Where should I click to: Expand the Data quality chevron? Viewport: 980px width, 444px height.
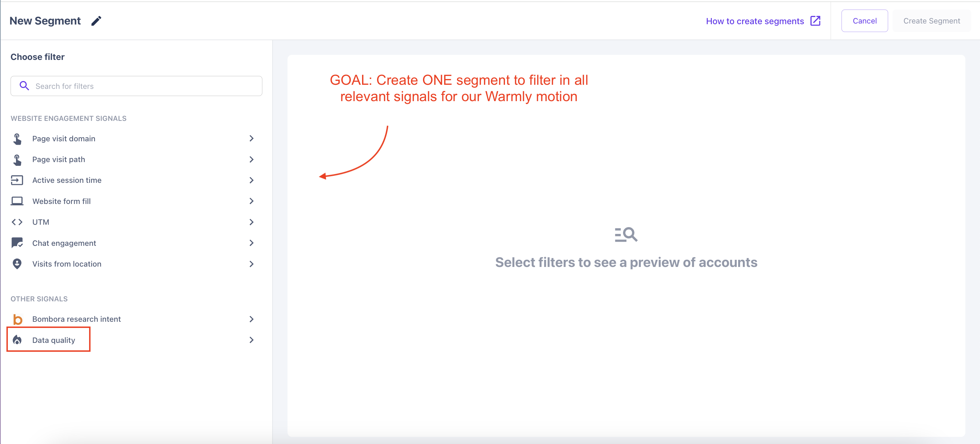pos(251,340)
